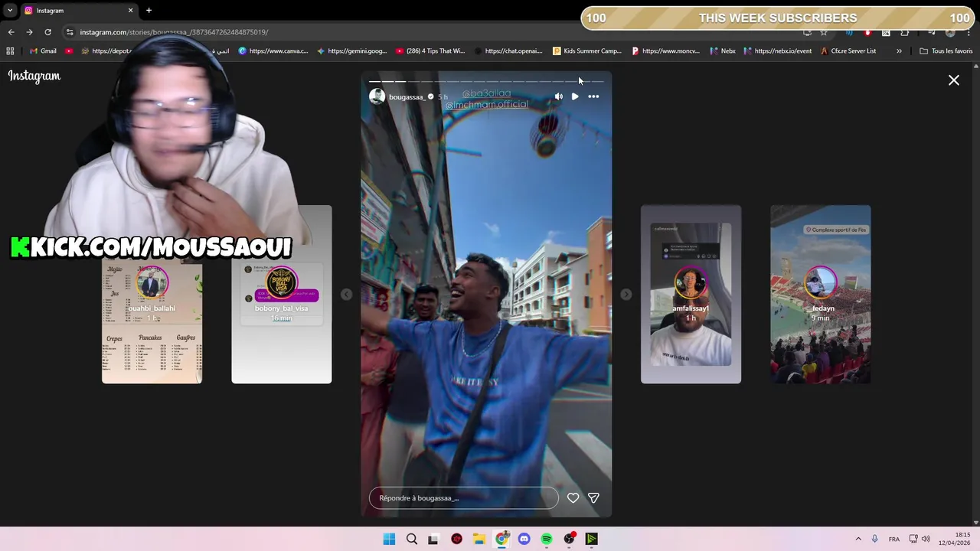Open the _fedayn story thumbnail

click(x=820, y=294)
